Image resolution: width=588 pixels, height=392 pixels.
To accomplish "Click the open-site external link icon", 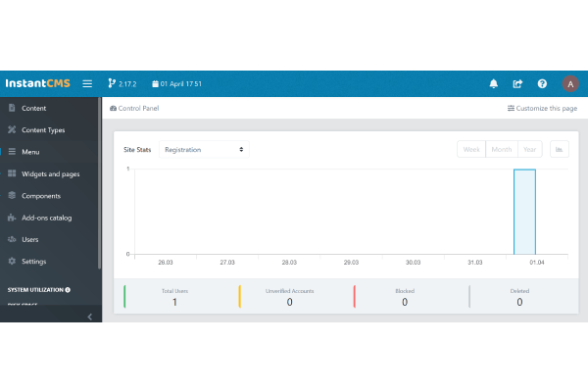I will pos(517,84).
